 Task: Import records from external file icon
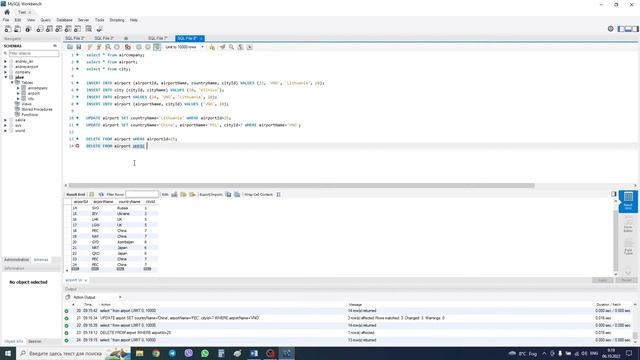(x=237, y=194)
